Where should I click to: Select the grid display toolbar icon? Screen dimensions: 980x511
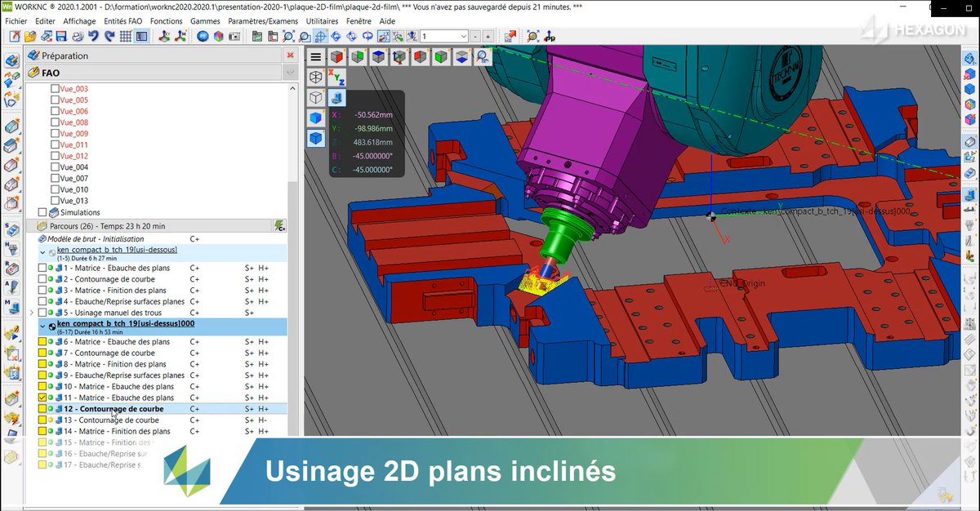point(123,36)
